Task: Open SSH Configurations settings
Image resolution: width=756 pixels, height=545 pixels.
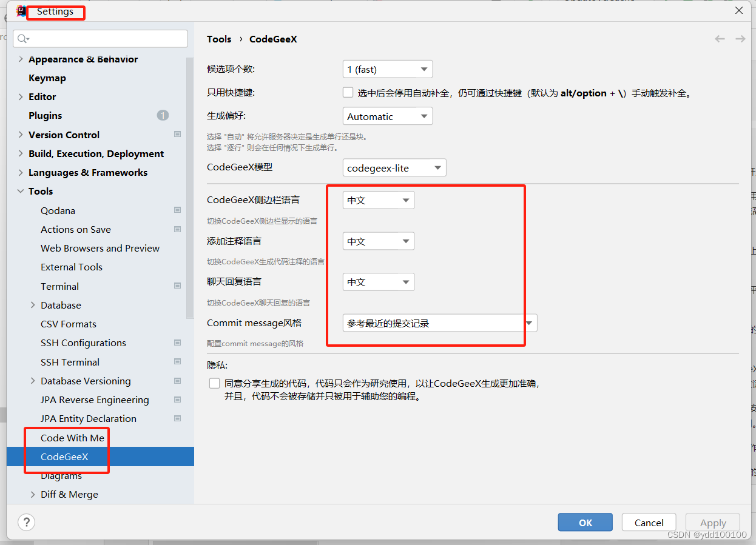Action: click(x=83, y=343)
